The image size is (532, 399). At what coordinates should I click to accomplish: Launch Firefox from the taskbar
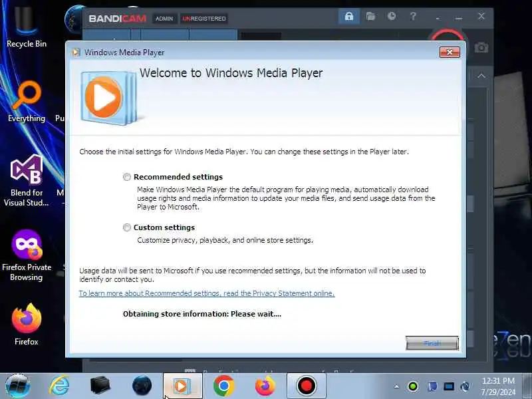[x=265, y=386]
